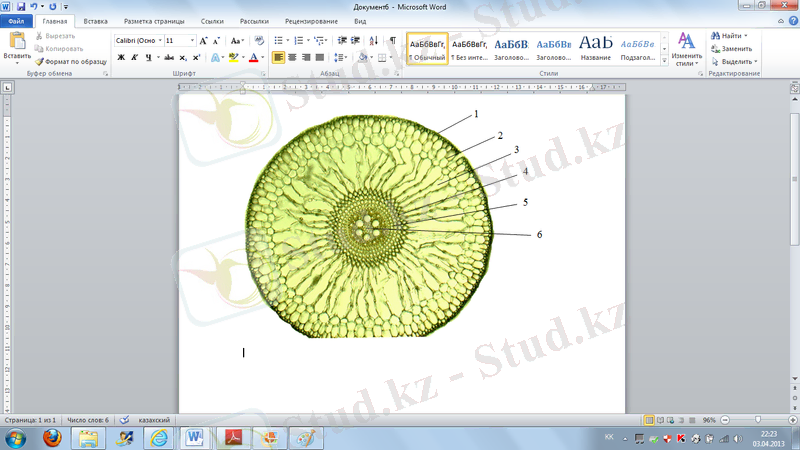Click the Cut (Вырезать) scissors icon

39,36
